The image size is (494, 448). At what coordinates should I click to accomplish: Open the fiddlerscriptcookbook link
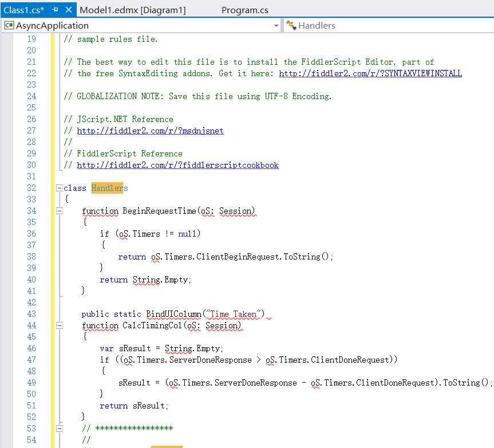177,165
